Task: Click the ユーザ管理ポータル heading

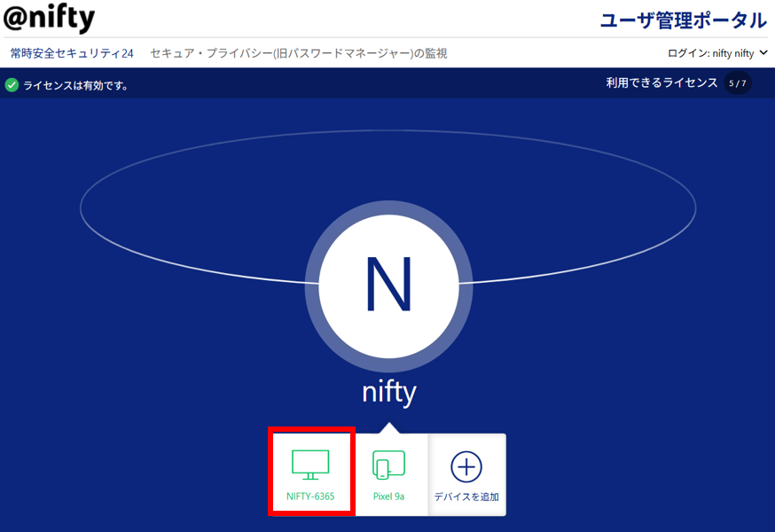Action: click(683, 20)
